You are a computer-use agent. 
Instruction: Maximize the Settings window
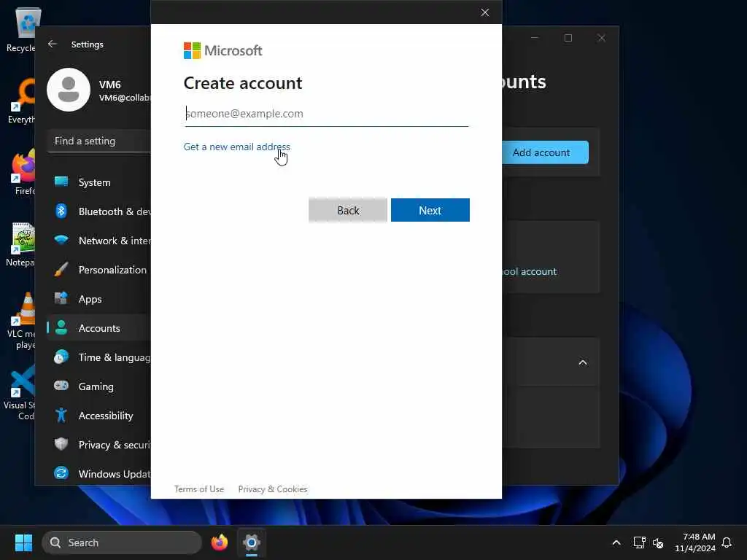pos(568,38)
